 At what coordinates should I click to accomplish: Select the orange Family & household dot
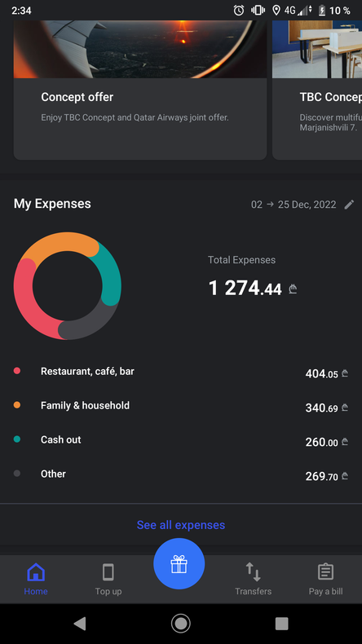(17, 405)
